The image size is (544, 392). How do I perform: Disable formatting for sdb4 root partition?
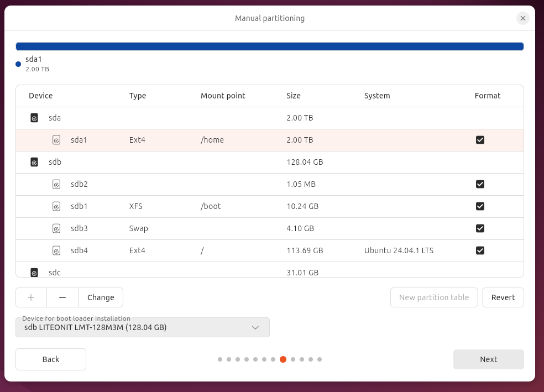[480, 250]
